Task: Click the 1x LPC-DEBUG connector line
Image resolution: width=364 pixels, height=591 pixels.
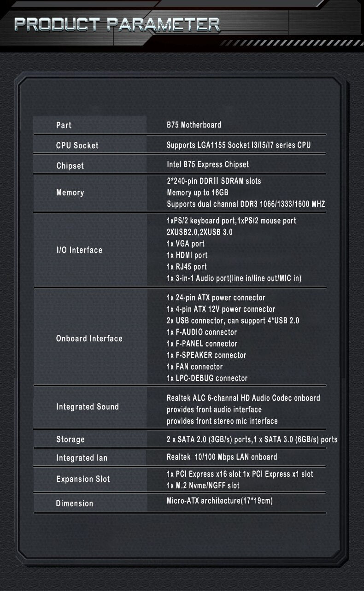Action: point(207,378)
